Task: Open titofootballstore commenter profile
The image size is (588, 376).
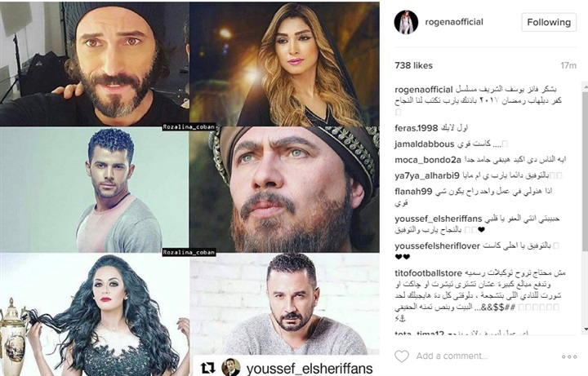Action: (x=429, y=273)
